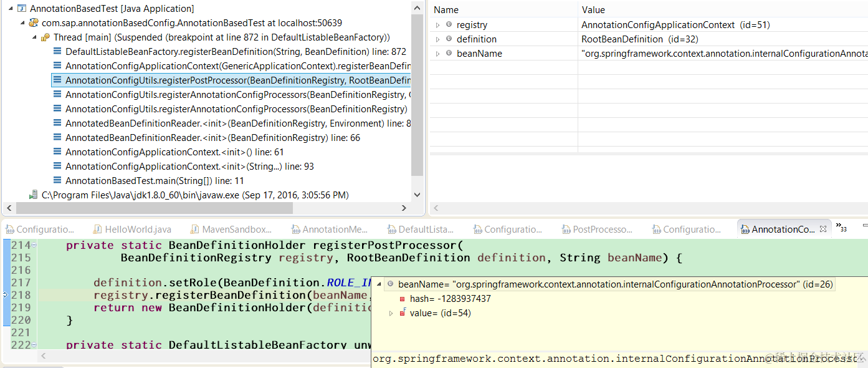Click stack frame icon for AnnotationConfigApplicationContext(GenericApplicationContext)
The image size is (868, 368).
click(57, 66)
